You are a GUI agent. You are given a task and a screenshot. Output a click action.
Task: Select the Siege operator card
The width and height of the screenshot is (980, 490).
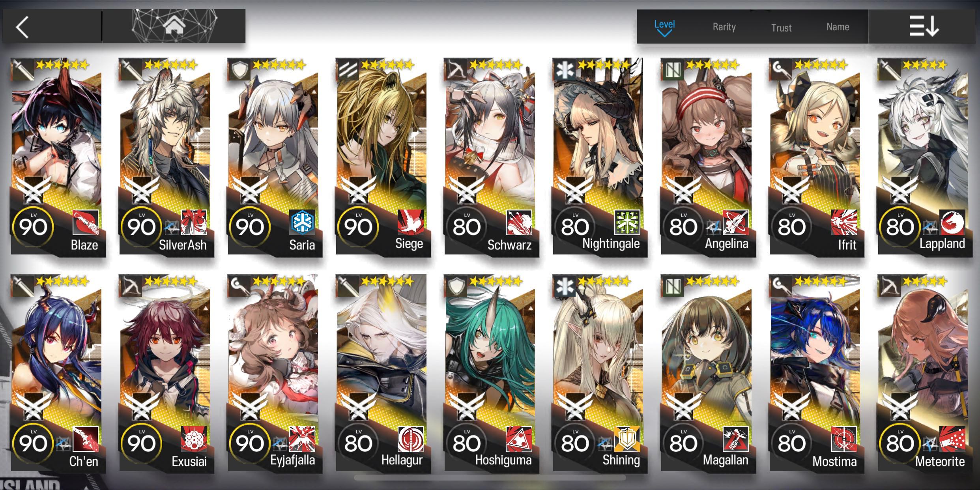pyautogui.click(x=383, y=157)
